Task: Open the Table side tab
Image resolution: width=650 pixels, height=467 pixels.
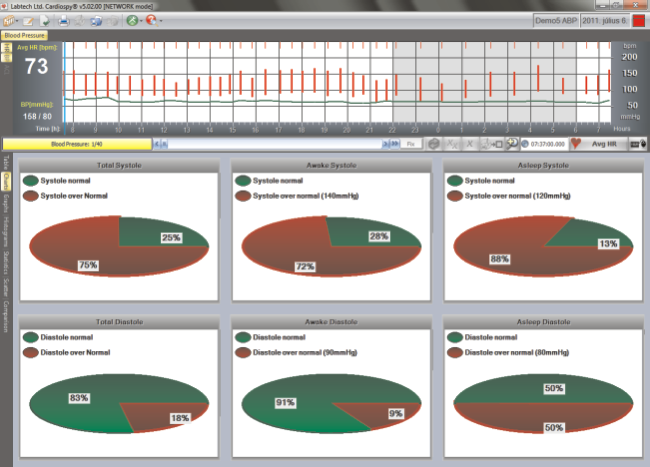Action: tap(6, 162)
